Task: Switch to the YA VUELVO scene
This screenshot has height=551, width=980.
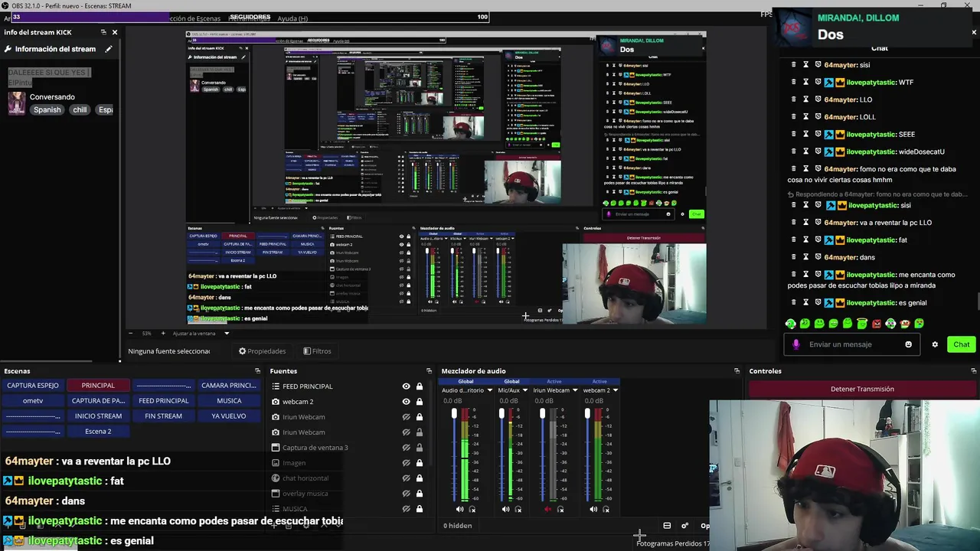Action: pos(229,416)
